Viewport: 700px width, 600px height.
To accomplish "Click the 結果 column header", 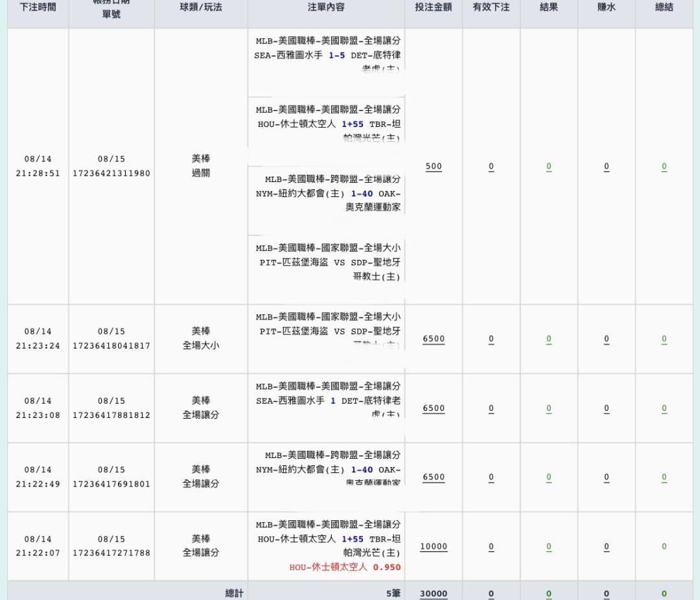I will click(549, 7).
